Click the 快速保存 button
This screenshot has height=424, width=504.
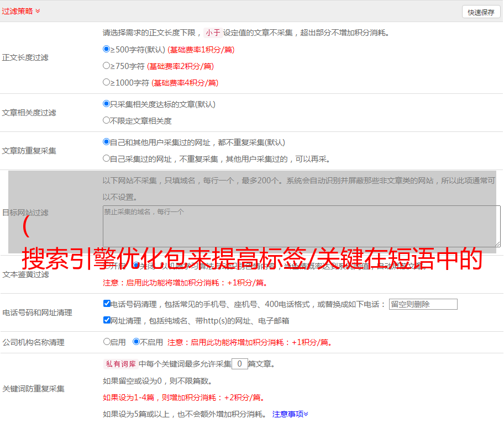[481, 12]
